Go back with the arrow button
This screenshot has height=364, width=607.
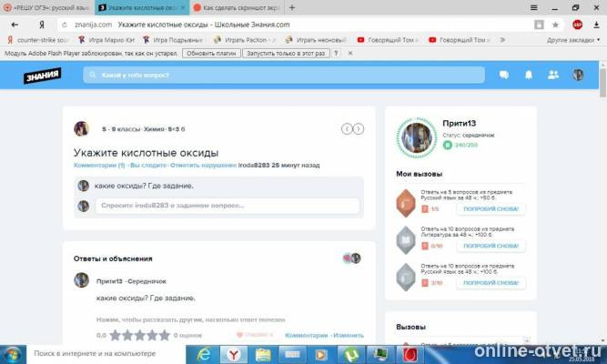pos(15,25)
